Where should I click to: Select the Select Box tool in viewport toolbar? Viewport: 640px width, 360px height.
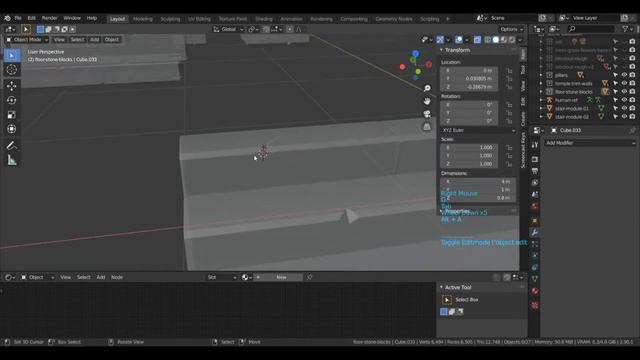(x=12, y=55)
